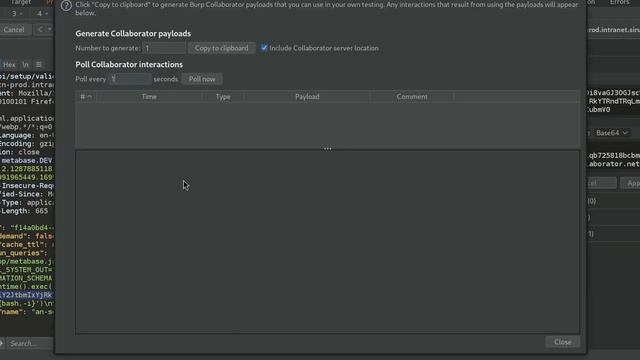Image resolution: width=640 pixels, height=360 pixels.
Task: Open the Base64 encoding dropdown in Inspector
Action: [612, 133]
